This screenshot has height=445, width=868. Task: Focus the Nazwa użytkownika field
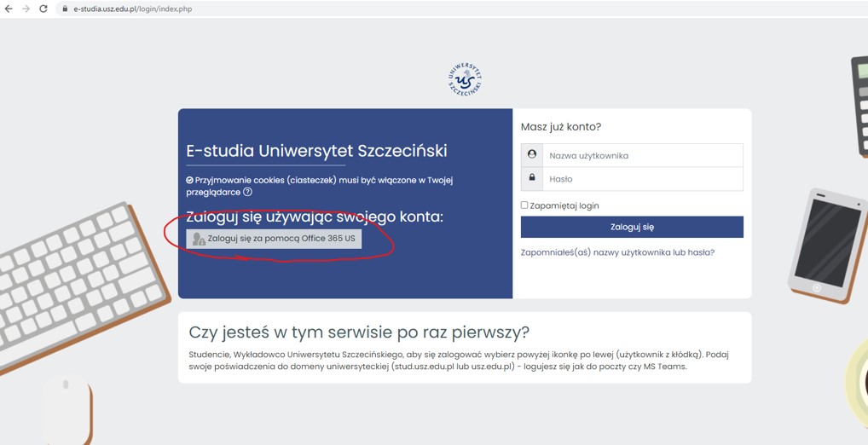(642, 155)
